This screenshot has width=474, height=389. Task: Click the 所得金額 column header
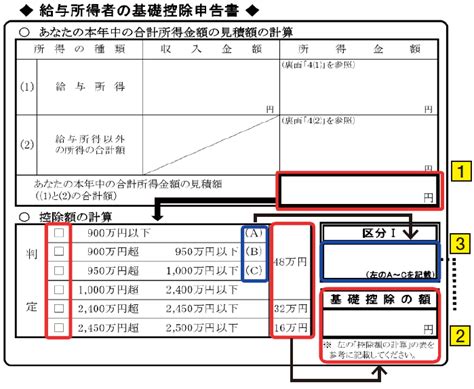(359, 49)
